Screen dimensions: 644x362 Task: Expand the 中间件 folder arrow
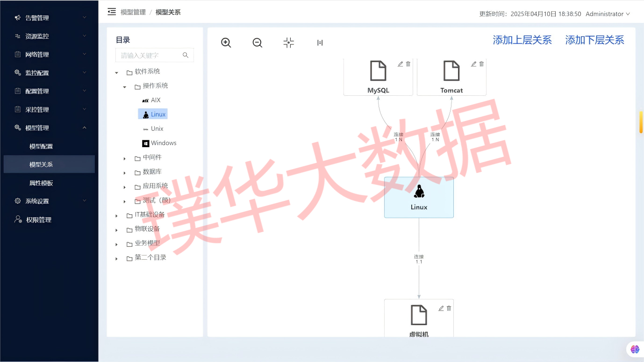[124, 158]
